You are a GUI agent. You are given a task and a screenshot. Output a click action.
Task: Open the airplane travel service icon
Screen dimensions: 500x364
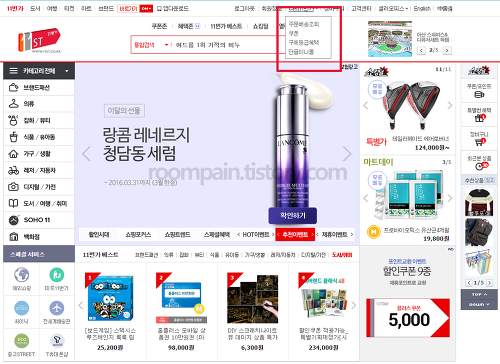point(57,308)
